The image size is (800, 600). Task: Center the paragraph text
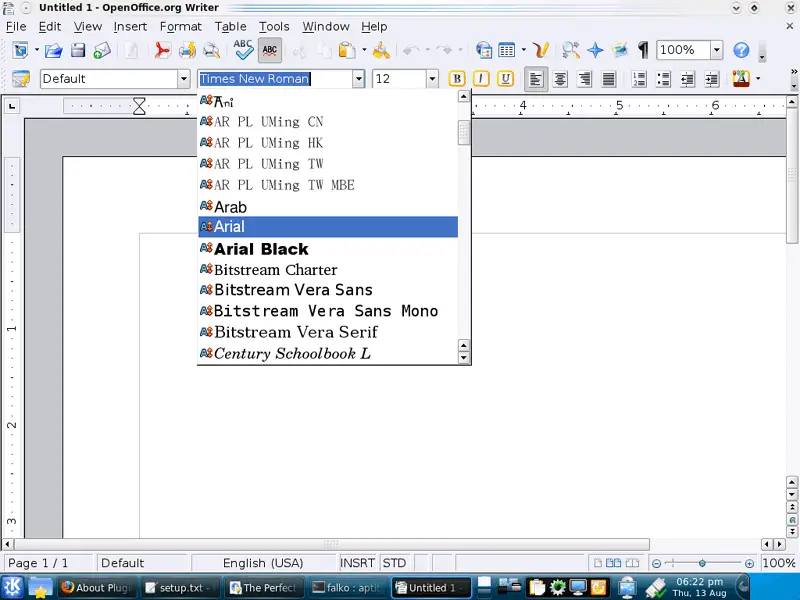[560, 79]
